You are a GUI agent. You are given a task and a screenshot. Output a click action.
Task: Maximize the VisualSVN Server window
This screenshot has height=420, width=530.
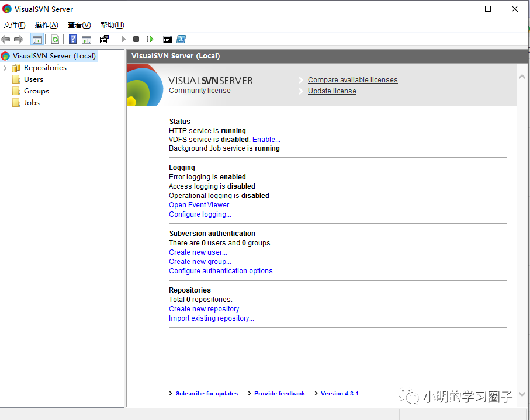488,9
